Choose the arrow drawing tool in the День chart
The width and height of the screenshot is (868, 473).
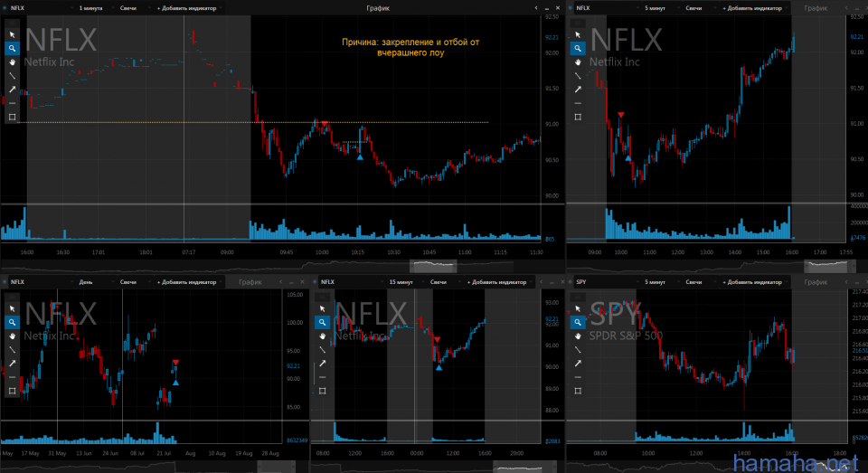(x=12, y=364)
